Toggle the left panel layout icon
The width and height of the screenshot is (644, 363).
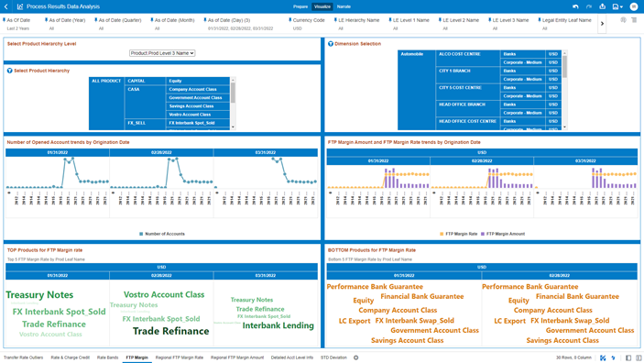pos(628,358)
